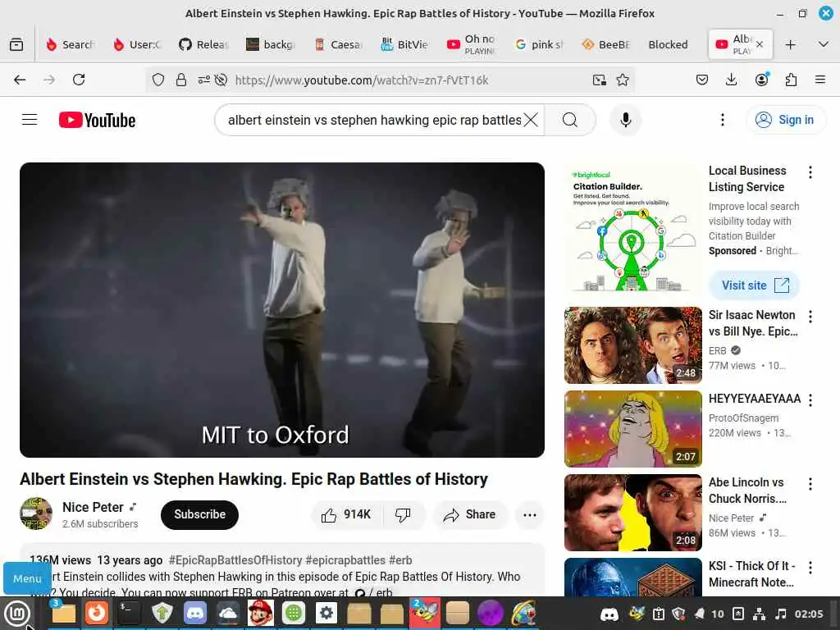This screenshot has height=630, width=840.
Task: Click the Einstein vs Hawking video player
Action: coord(282,309)
